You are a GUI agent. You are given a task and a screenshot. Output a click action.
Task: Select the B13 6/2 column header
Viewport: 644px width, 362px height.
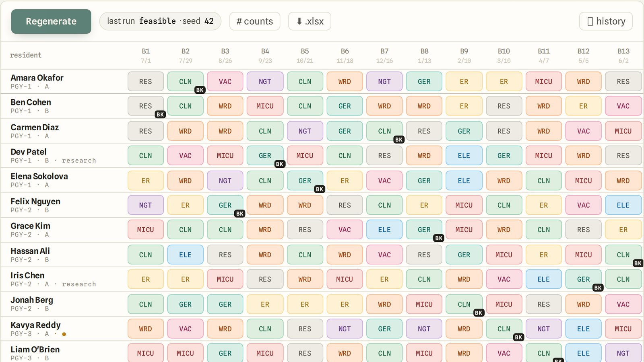pos(623,56)
